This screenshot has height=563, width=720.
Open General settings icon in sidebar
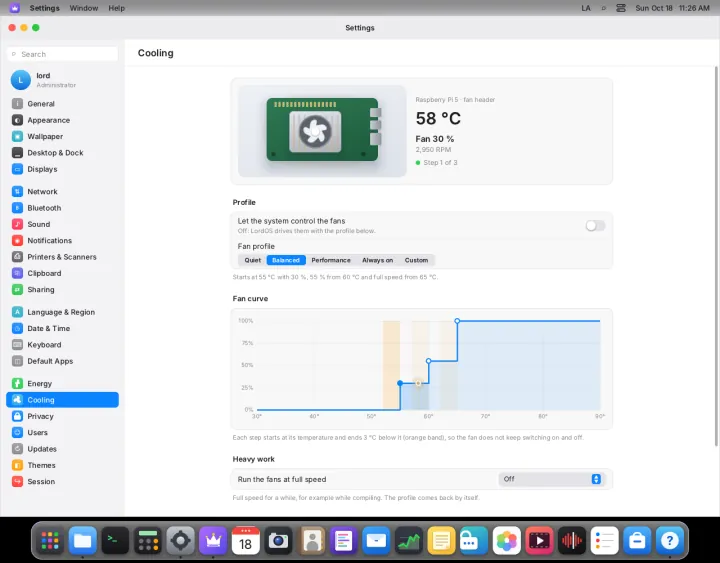[x=17, y=104]
